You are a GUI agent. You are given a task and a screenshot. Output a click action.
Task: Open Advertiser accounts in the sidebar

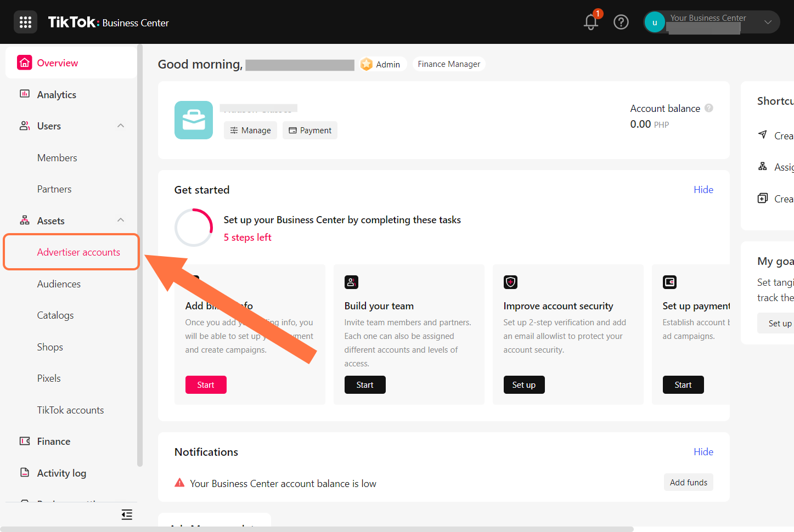[78, 252]
